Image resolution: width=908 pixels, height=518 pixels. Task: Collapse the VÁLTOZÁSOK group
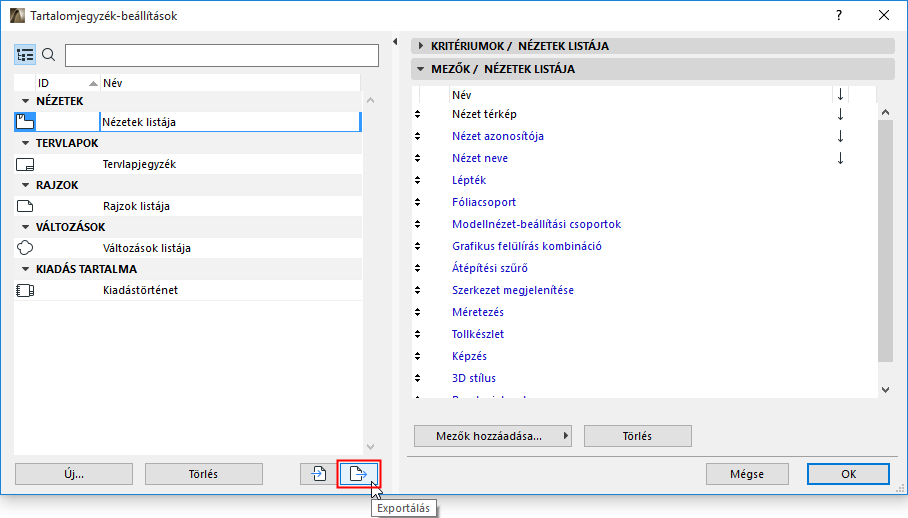tap(25, 227)
